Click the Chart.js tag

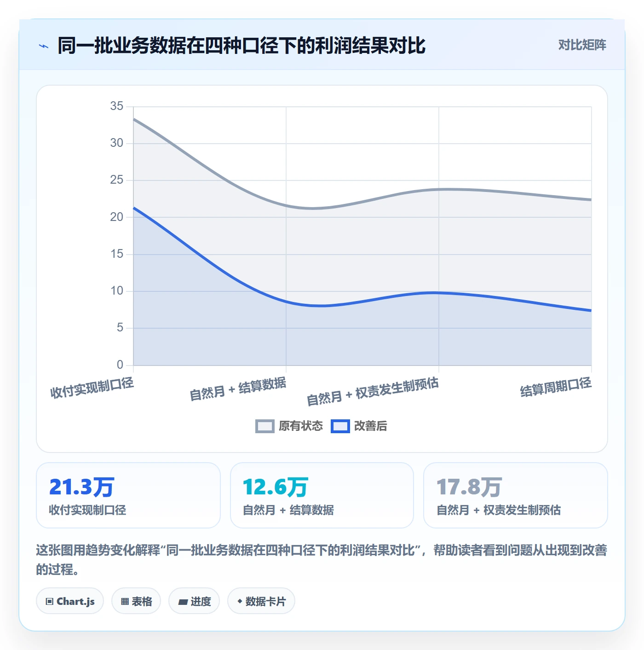click(x=70, y=601)
